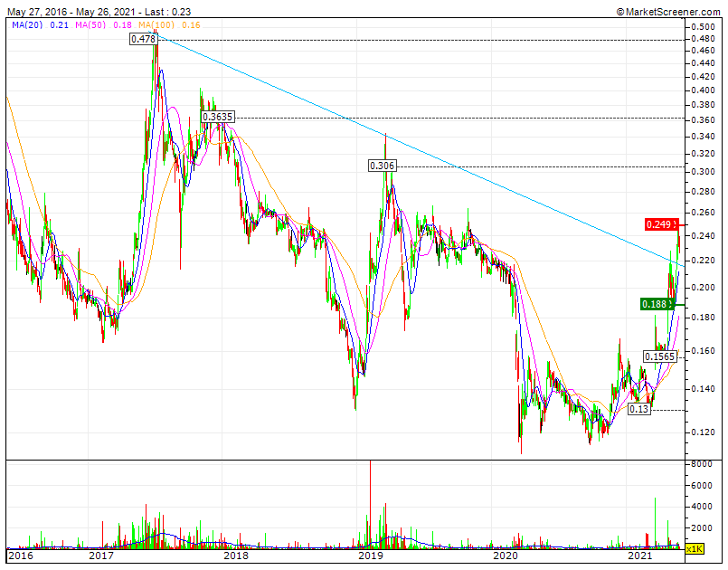This screenshot has width=728, height=570.
Task: Click the 2019 year axis label
Action: [x=370, y=556]
